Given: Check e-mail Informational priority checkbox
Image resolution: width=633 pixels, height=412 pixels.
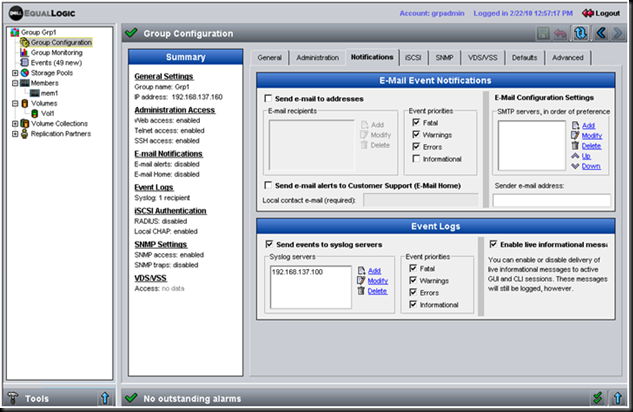Looking at the screenshot, I should (x=416, y=159).
